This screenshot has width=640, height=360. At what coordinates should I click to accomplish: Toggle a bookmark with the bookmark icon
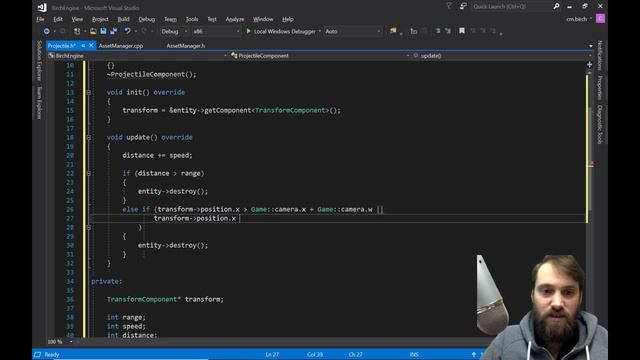462,31
